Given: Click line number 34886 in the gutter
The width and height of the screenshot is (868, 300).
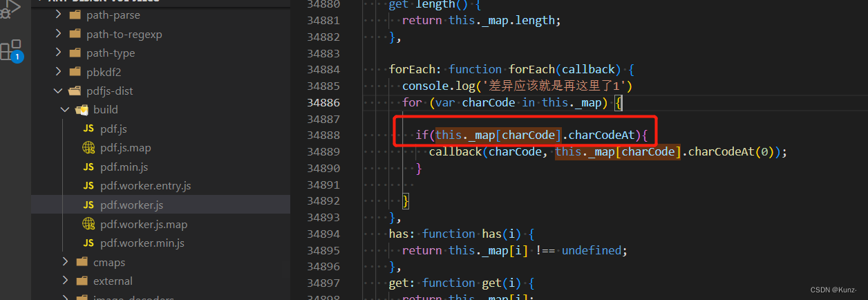Looking at the screenshot, I should pyautogui.click(x=323, y=102).
